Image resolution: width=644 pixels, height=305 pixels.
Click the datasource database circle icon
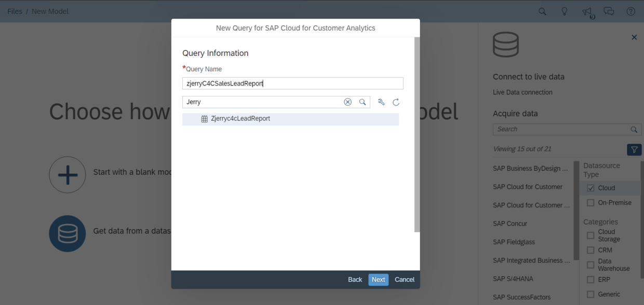tap(68, 233)
